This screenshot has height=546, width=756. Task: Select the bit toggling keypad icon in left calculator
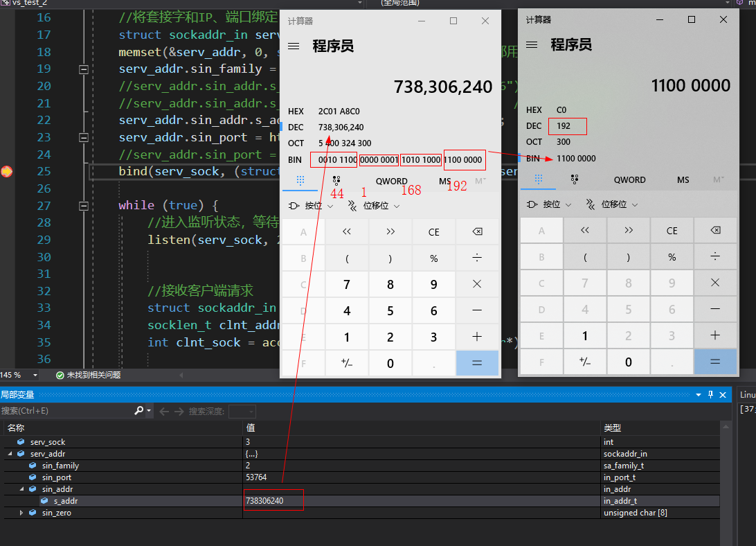click(x=336, y=180)
